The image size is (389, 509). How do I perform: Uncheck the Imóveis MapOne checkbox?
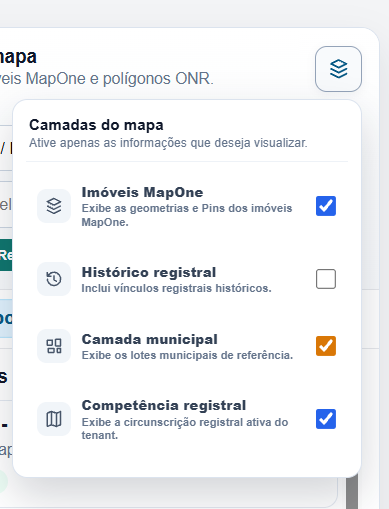coord(326,206)
